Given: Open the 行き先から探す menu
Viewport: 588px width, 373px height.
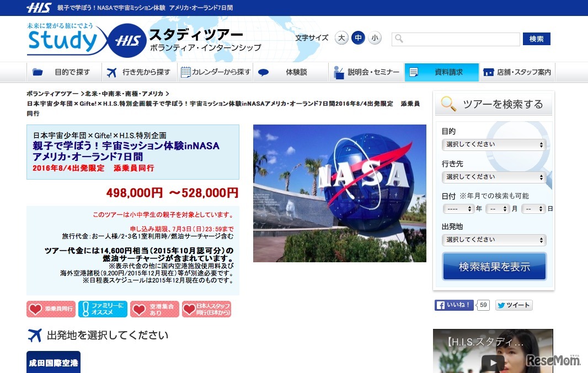Looking at the screenshot, I should (x=140, y=72).
